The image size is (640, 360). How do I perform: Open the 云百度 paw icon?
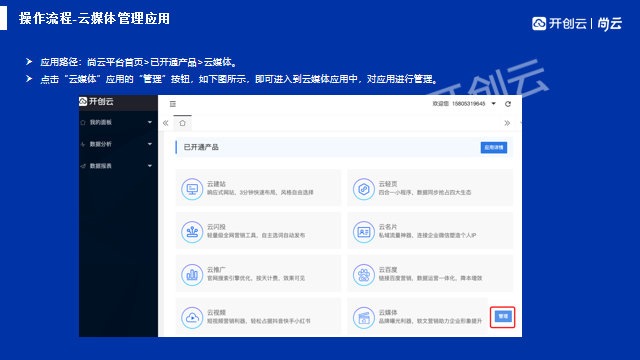coord(364,275)
